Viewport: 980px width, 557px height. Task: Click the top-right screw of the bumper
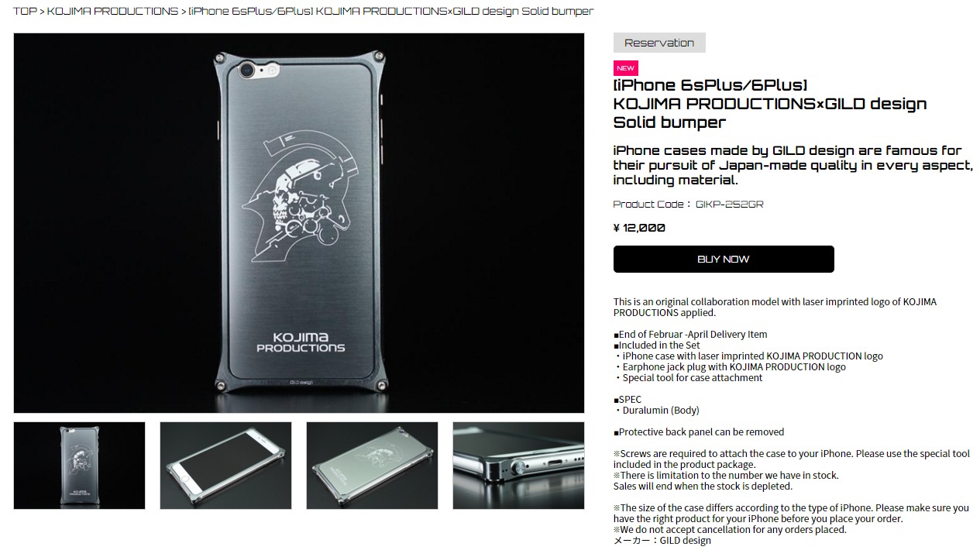point(379,57)
